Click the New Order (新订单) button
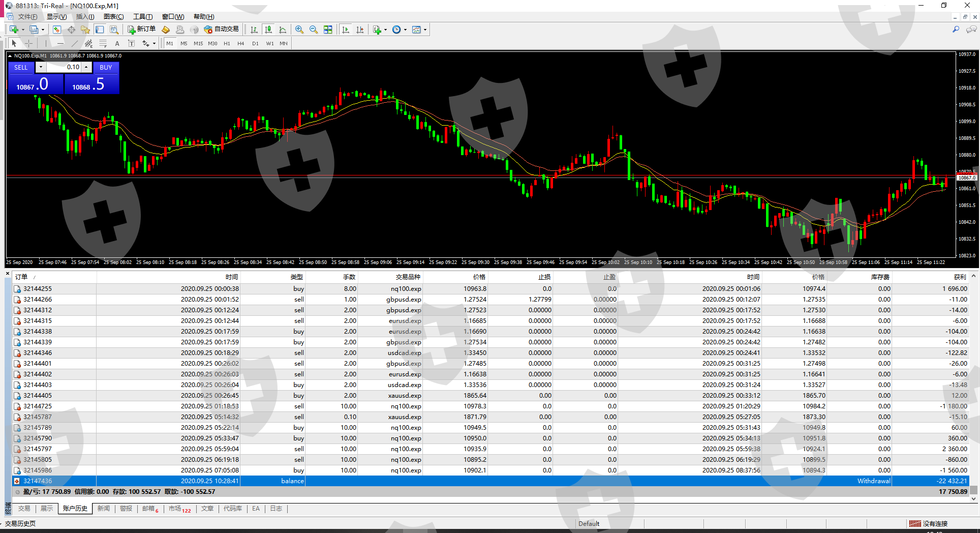Viewport: 980px width, 533px height. tap(141, 29)
